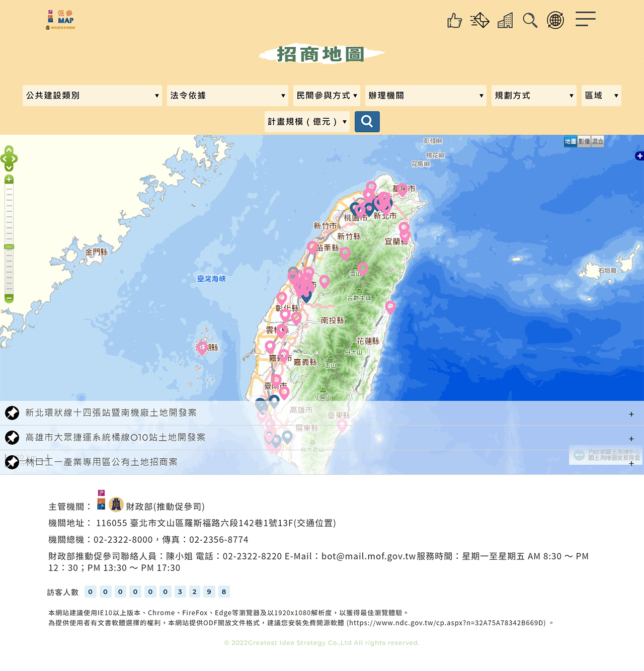Click the 金門縣 map label
Screen dimensions: 644x671
pyautogui.click(x=96, y=252)
